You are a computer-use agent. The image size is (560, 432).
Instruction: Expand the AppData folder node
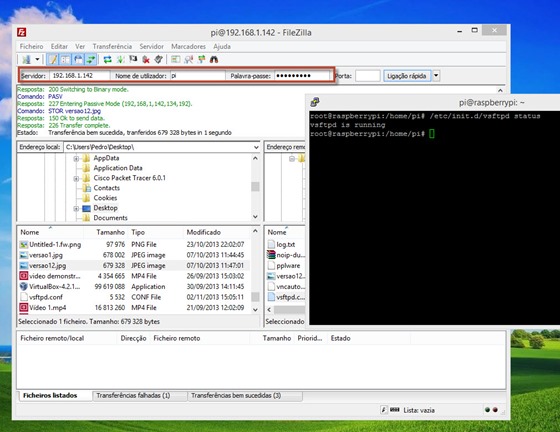76,159
